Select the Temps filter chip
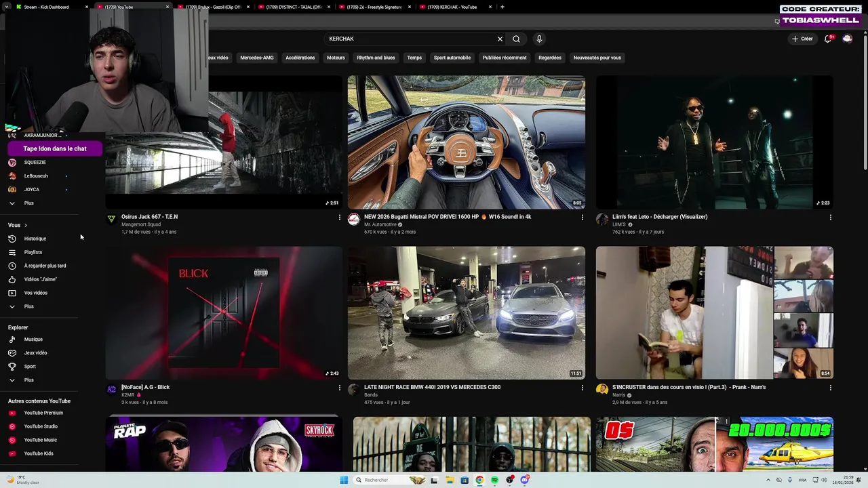The width and height of the screenshot is (868, 488). point(414,58)
